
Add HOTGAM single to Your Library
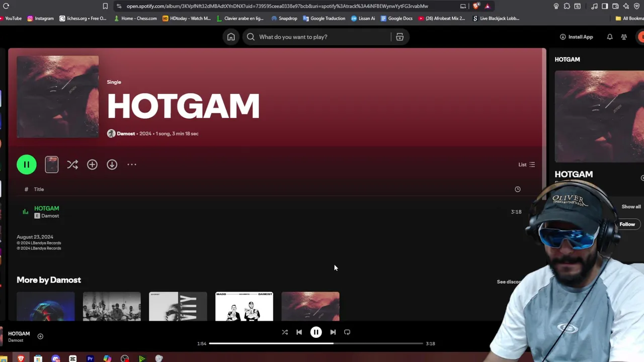tap(92, 164)
